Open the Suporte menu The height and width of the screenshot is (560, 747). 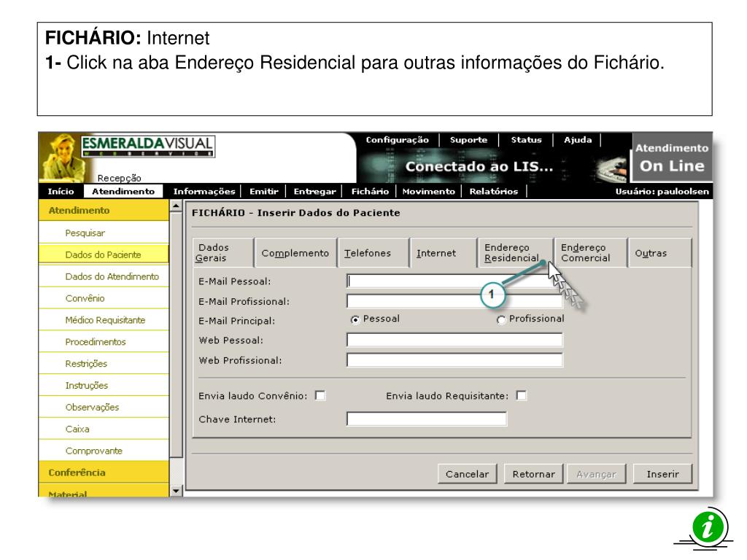[469, 140]
